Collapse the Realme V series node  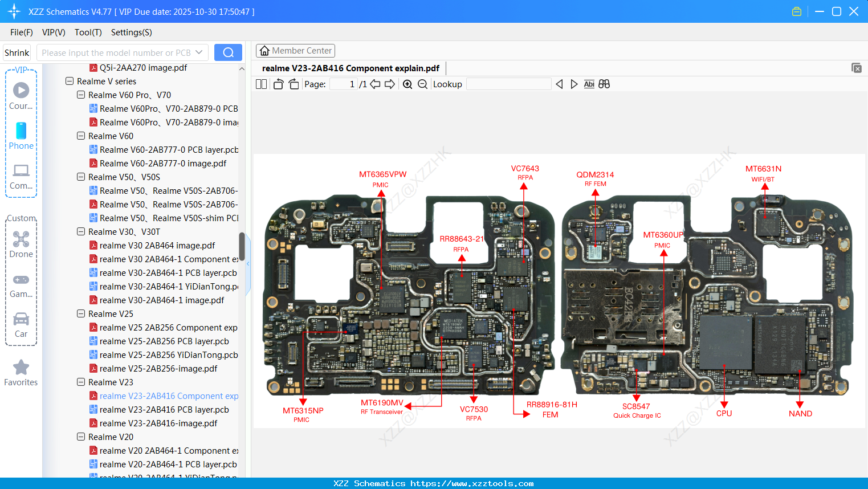(70, 81)
